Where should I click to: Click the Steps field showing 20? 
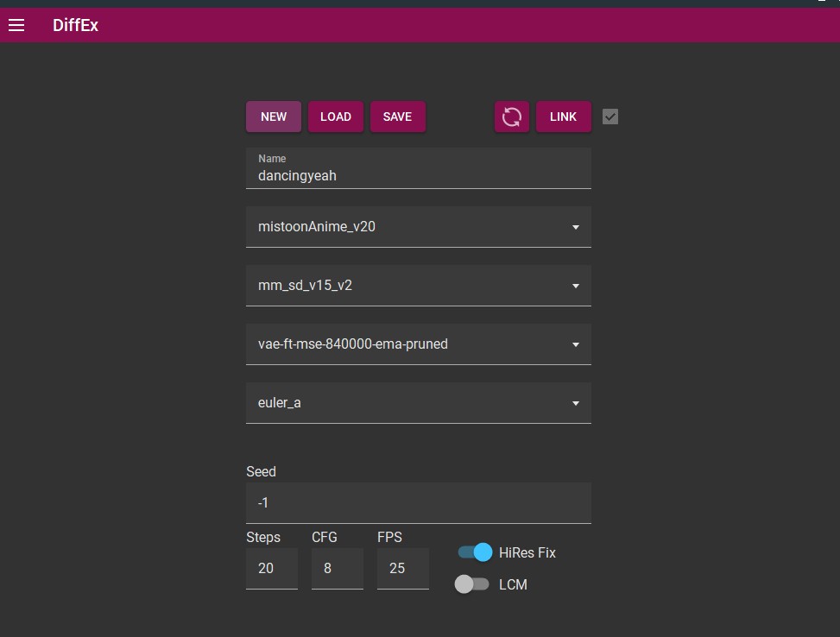coord(272,569)
